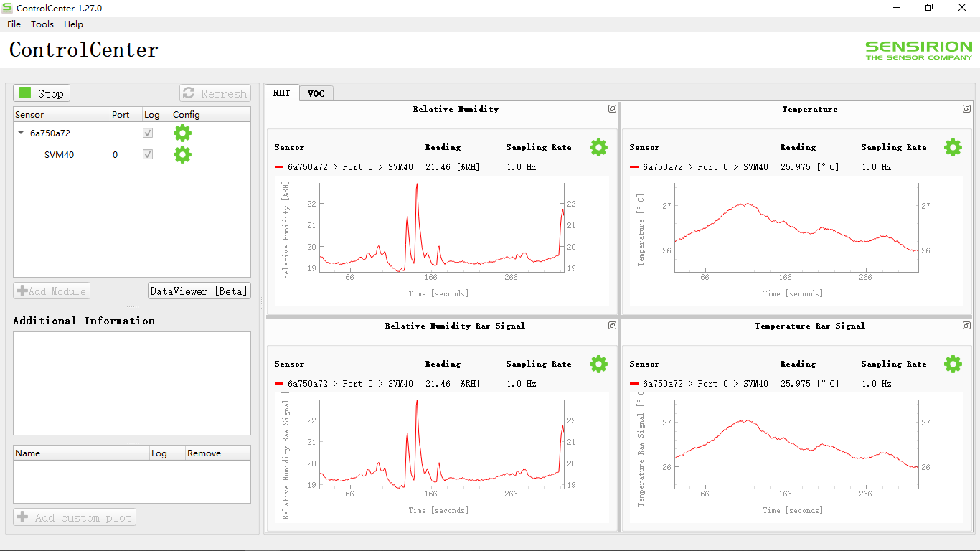
Task: Switch to the VOC tab
Action: 316,93
